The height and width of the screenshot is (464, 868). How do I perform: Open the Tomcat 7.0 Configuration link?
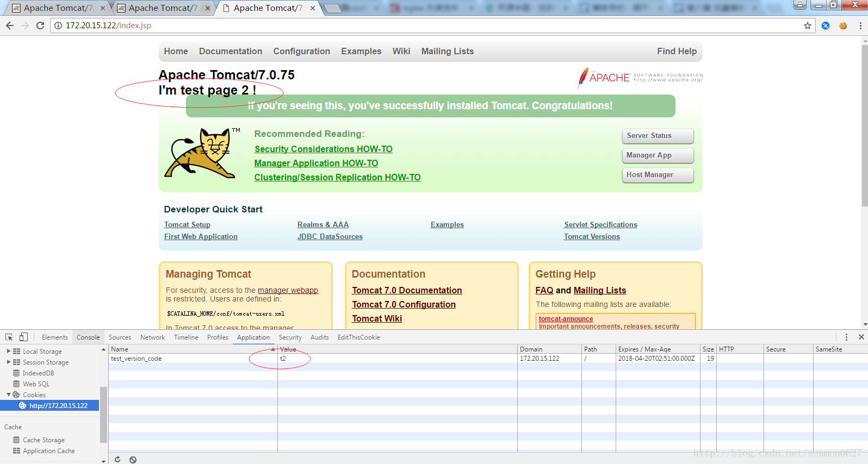[404, 305]
